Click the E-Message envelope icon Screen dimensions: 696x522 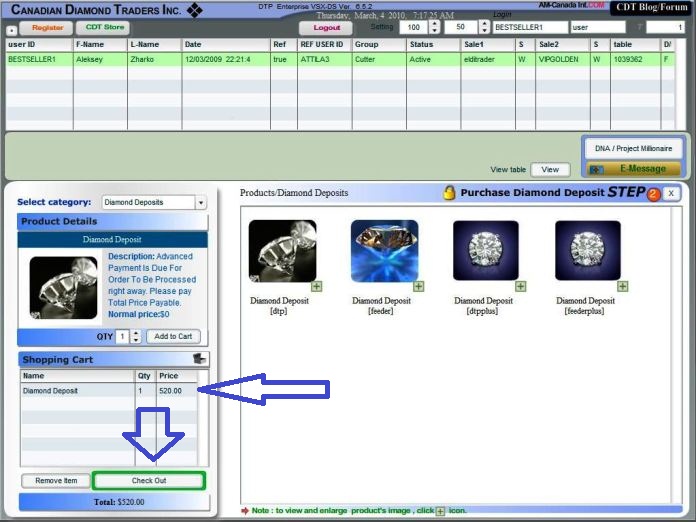tap(597, 169)
